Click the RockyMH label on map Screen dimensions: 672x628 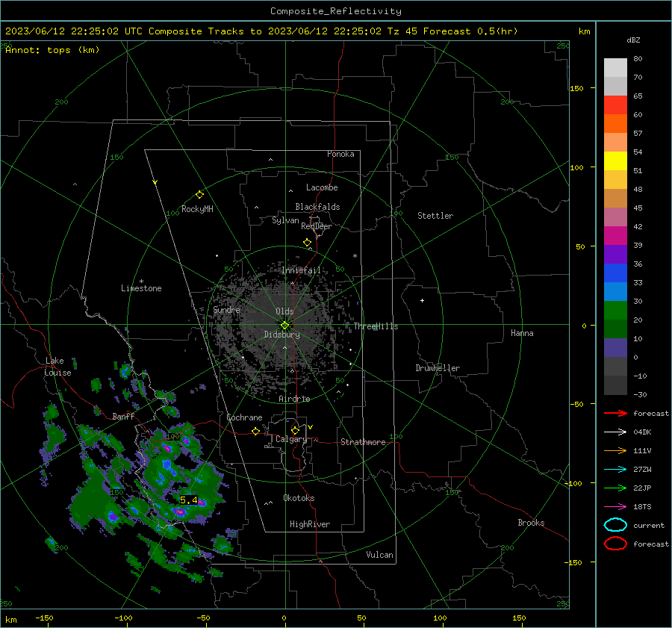197,209
